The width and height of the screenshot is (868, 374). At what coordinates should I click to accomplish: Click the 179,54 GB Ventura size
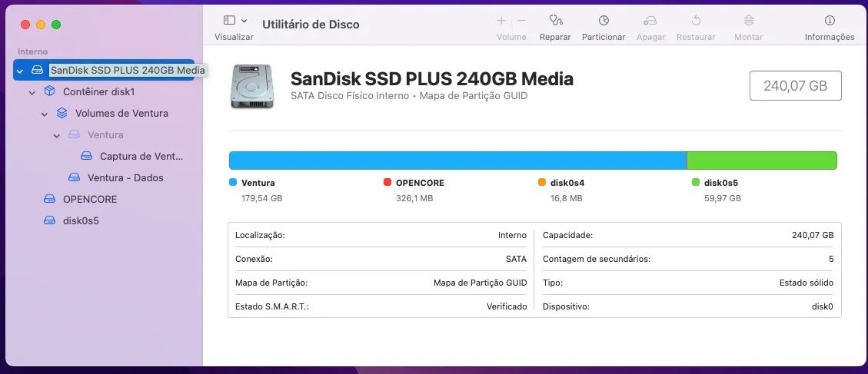pos(262,198)
